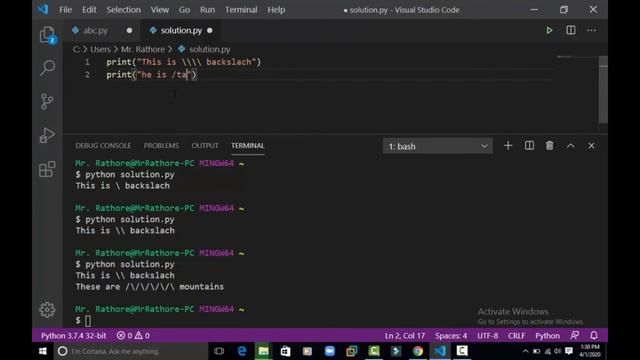Split the editor to the right
This screenshot has width=640, height=360.
tap(571, 30)
